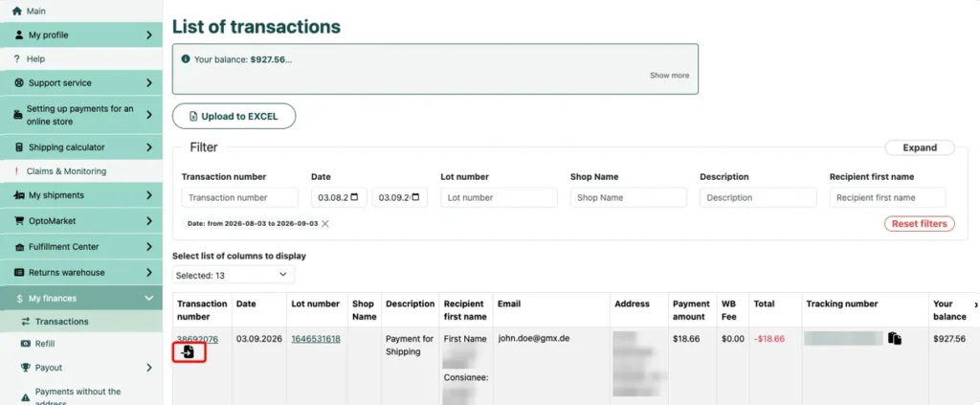The width and height of the screenshot is (980, 405).
Task: Click the home icon beside Main
Action: point(17,11)
